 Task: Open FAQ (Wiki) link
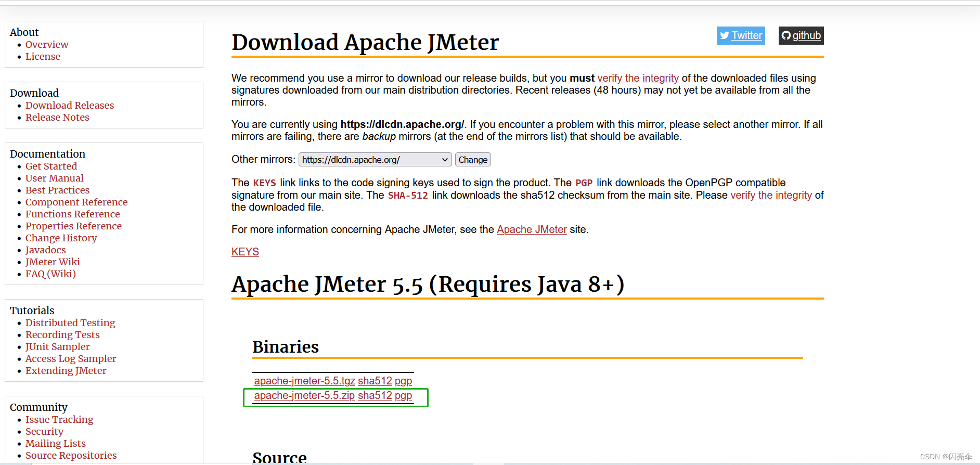(50, 274)
